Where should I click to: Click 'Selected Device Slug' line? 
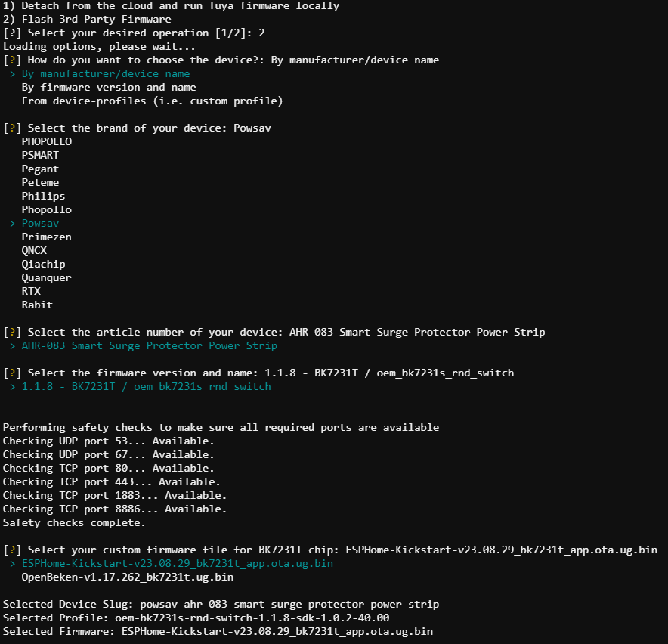point(221,605)
